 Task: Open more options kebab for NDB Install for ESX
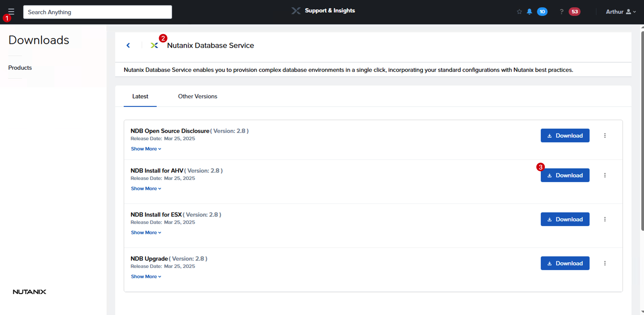pyautogui.click(x=605, y=219)
